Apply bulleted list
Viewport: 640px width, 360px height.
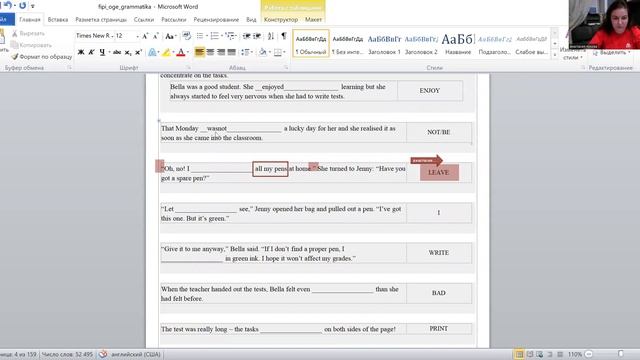[200, 36]
